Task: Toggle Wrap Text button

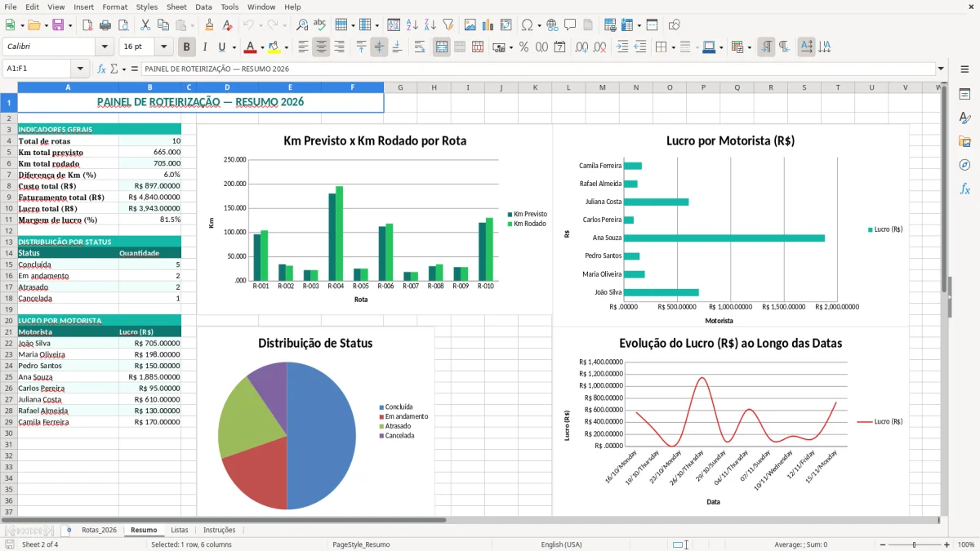Action: click(420, 47)
